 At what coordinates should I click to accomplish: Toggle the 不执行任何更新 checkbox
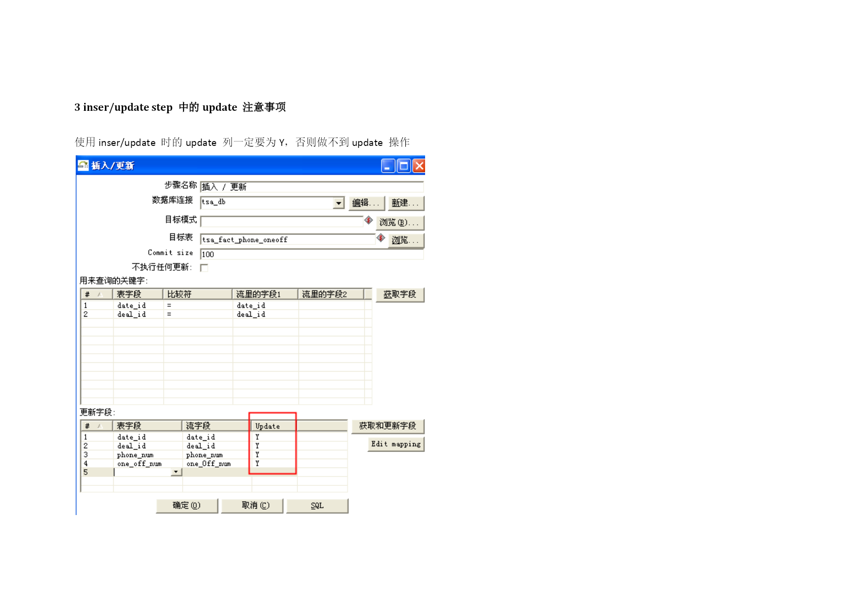(204, 268)
